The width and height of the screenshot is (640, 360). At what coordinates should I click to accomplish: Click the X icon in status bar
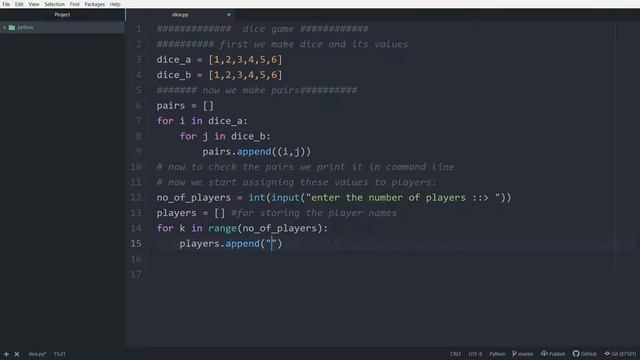[17, 354]
